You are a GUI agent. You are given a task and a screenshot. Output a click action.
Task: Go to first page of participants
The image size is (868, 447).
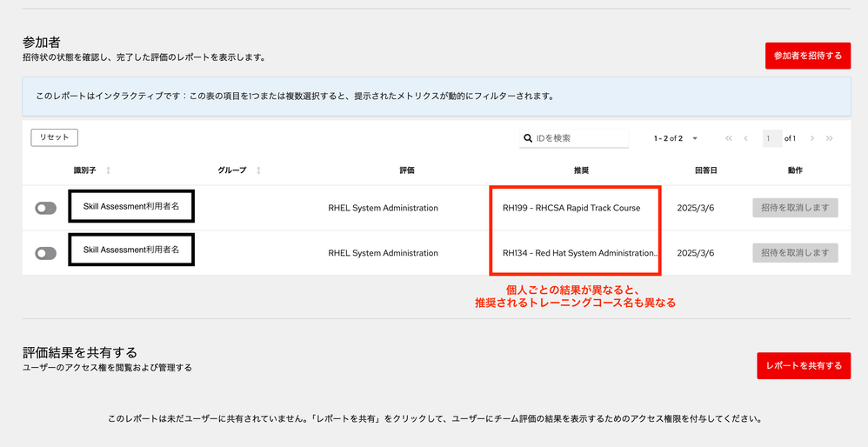tap(729, 138)
